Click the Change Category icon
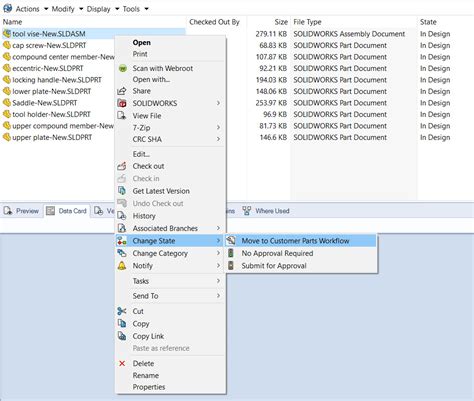 pos(122,253)
